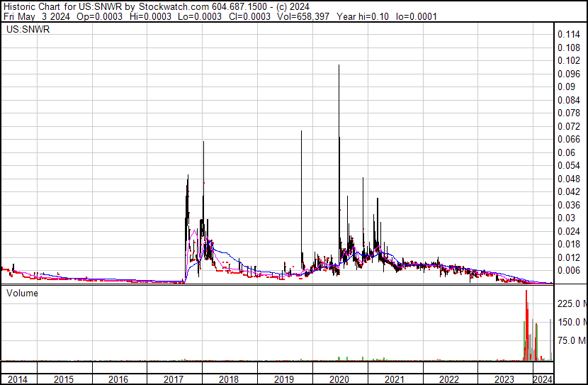Click the 2020 year marker
Screen dimensions: 588x385
click(339, 379)
